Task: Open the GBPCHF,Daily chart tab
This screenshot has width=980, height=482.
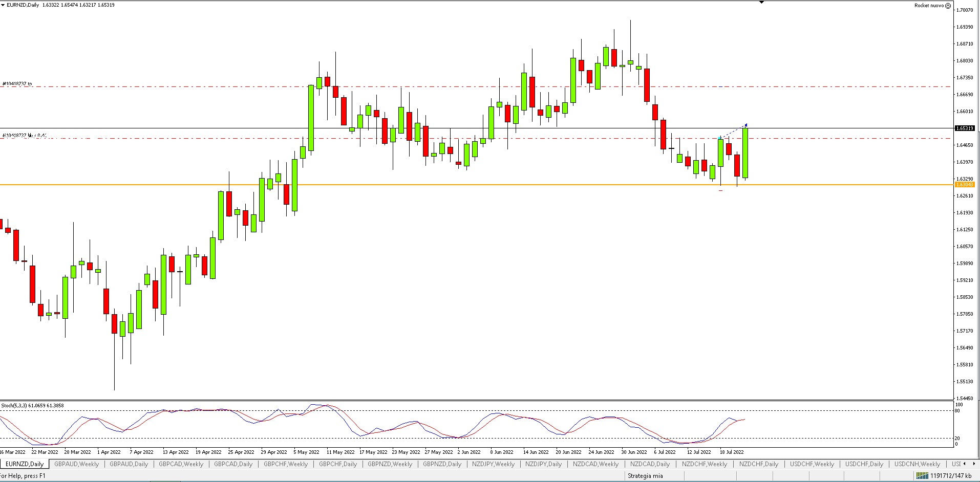Action: tap(338, 464)
